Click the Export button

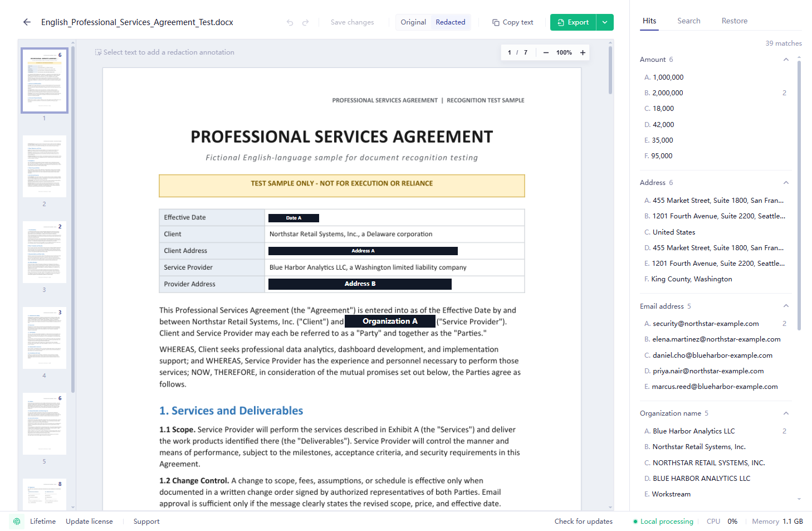pos(573,22)
